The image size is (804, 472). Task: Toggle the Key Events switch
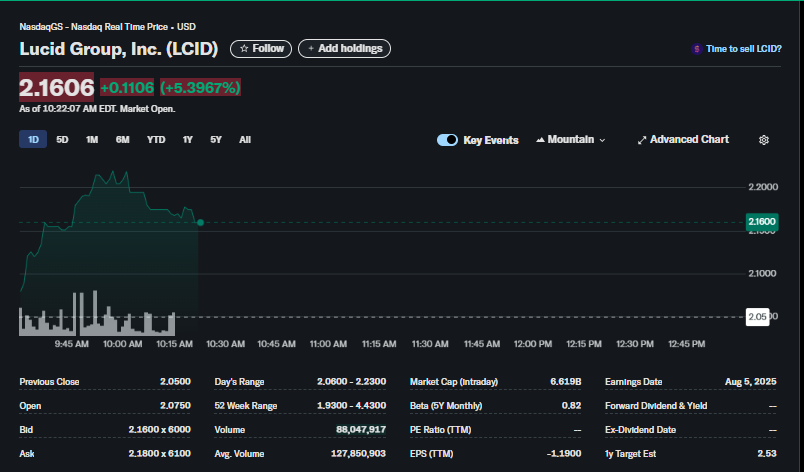[x=447, y=140]
